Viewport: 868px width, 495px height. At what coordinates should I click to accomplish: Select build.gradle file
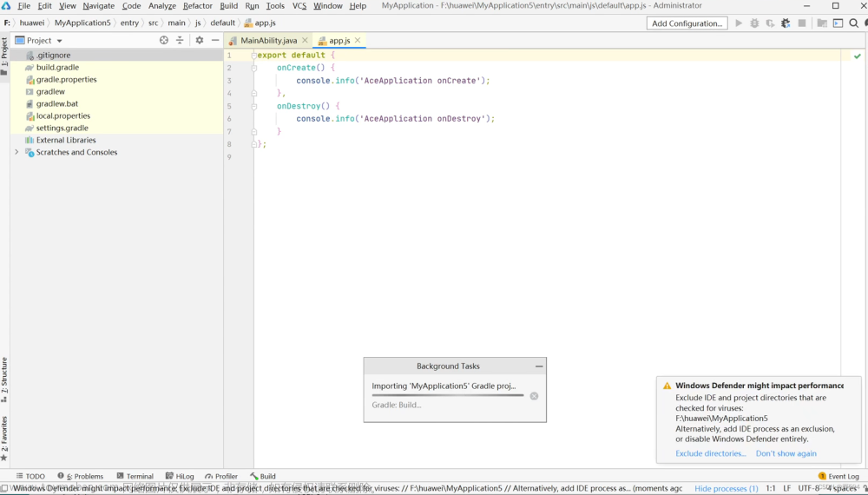pos(117,68)
